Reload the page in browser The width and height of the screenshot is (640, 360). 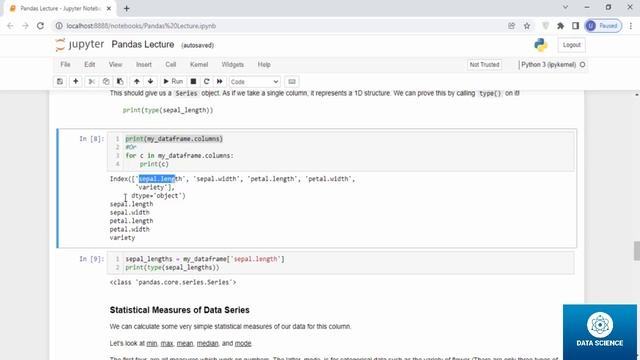tap(40, 26)
